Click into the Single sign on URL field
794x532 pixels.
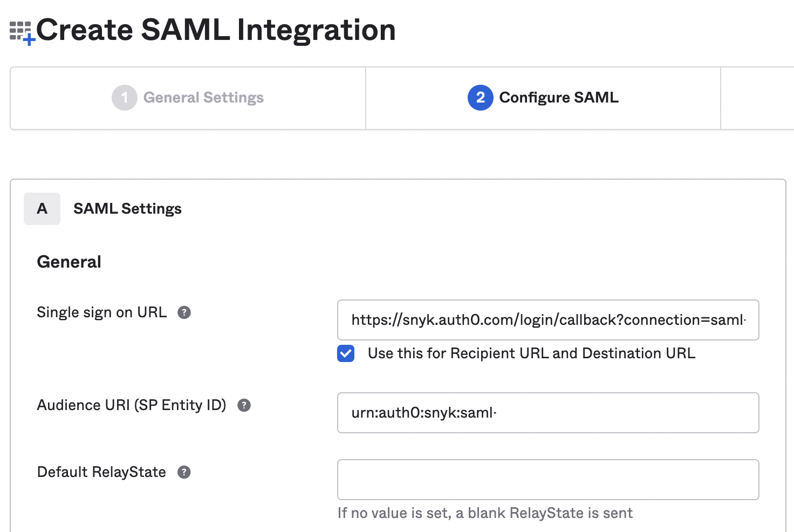click(x=548, y=320)
